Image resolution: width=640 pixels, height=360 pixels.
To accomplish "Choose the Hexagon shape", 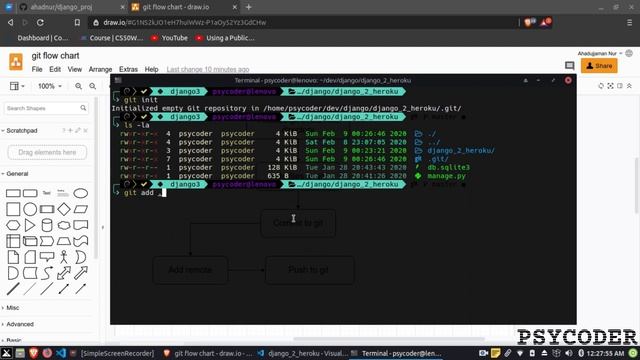I will click(x=13, y=225).
